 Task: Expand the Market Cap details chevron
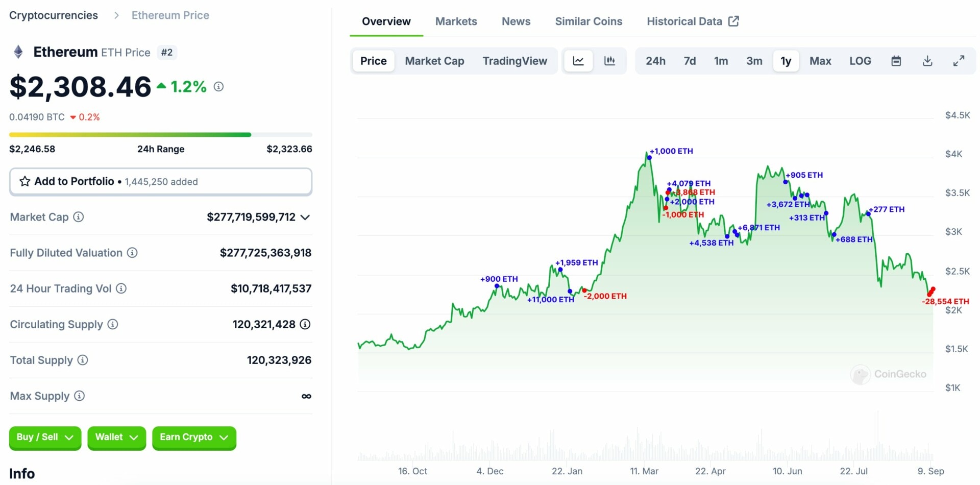pyautogui.click(x=305, y=217)
